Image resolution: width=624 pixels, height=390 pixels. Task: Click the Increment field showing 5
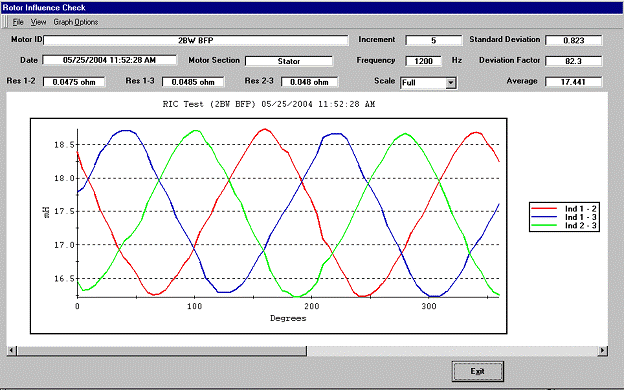click(434, 40)
